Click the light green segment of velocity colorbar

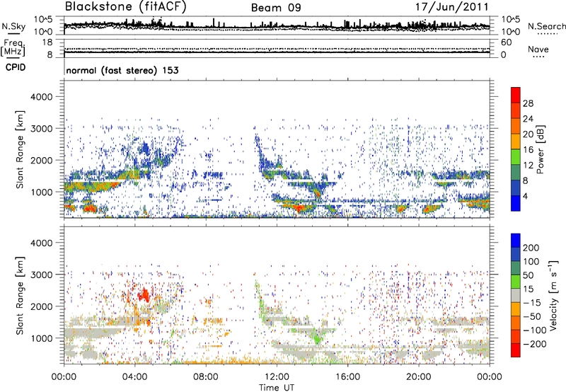click(516, 282)
